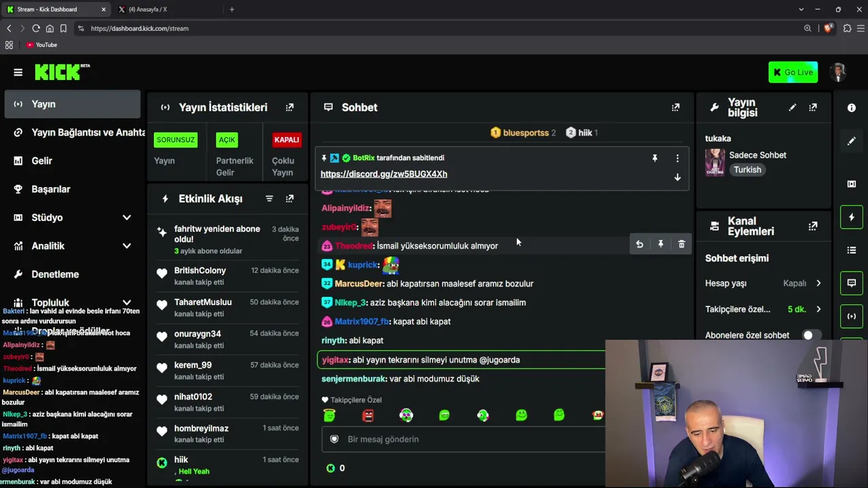
Task: Click the kerem_99 follow event
Action: [227, 371]
